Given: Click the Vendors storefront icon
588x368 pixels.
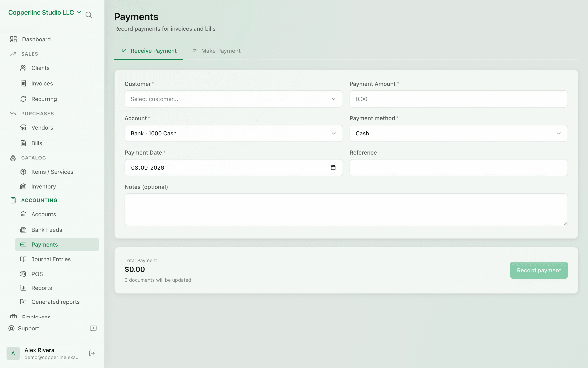Looking at the screenshot, I should tap(23, 128).
